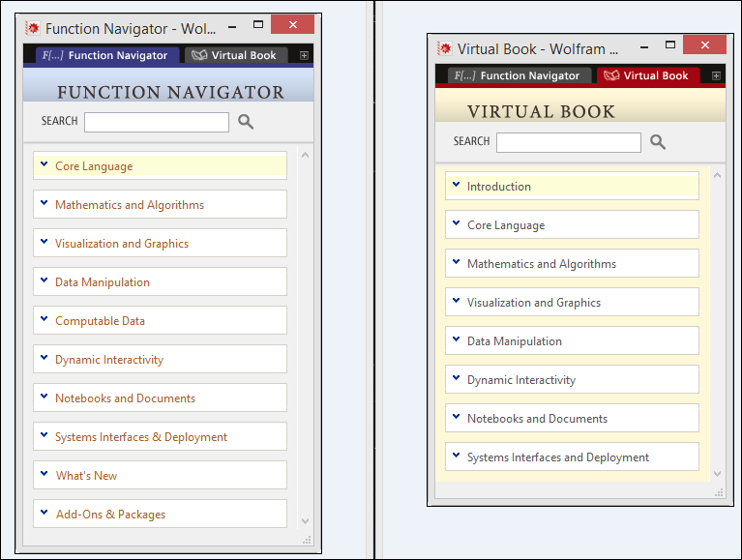
Task: Expand the Introduction arrow in Virtual Book
Action: [x=457, y=185]
